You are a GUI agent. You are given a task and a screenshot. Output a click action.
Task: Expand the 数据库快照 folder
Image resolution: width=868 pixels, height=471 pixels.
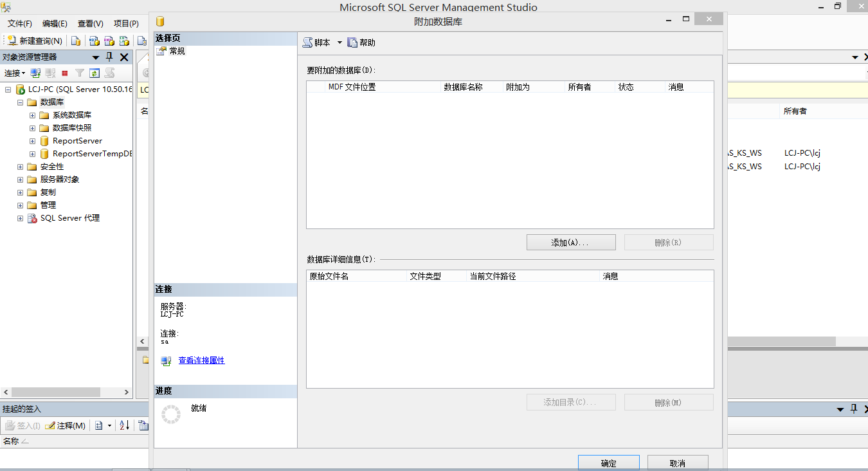pyautogui.click(x=32, y=128)
